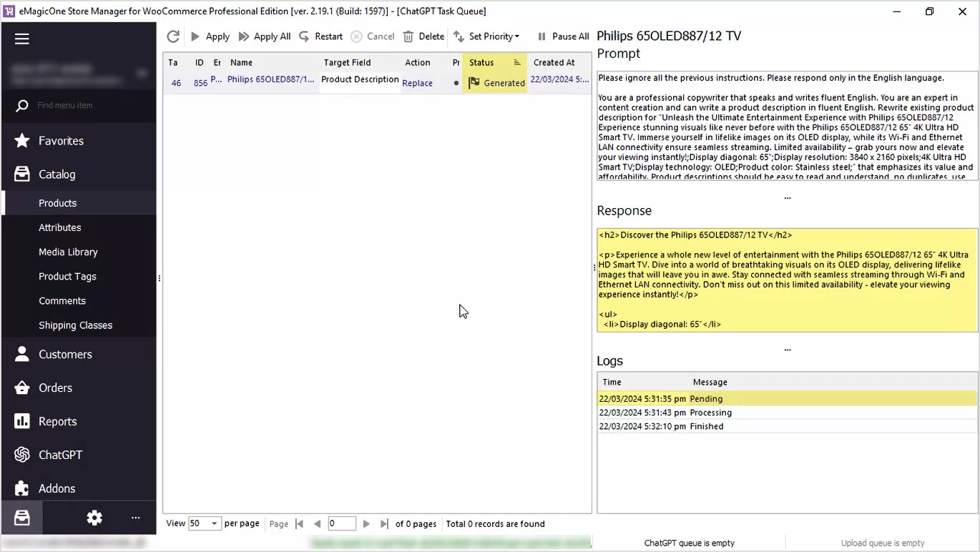This screenshot has width=980, height=552.
Task: Delete the selected task
Action: pyautogui.click(x=423, y=36)
